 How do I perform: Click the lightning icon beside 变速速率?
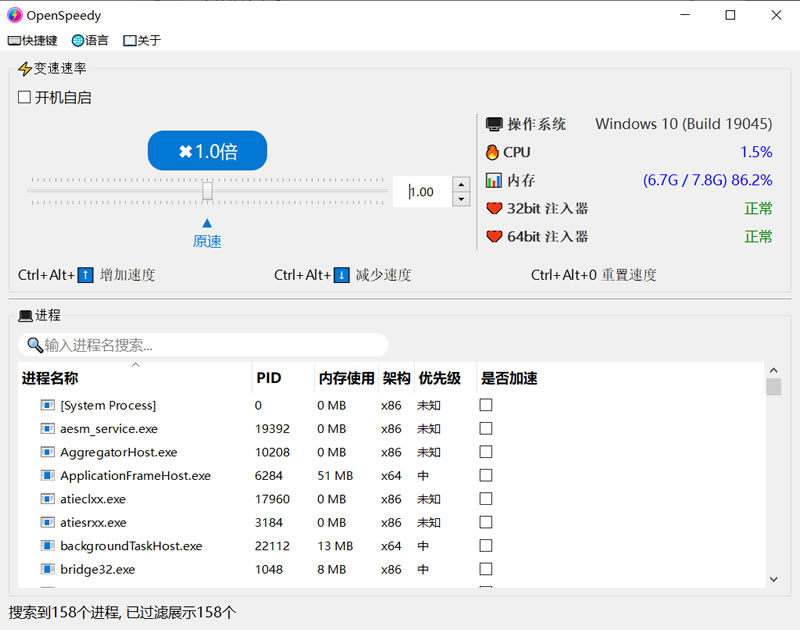[x=24, y=68]
